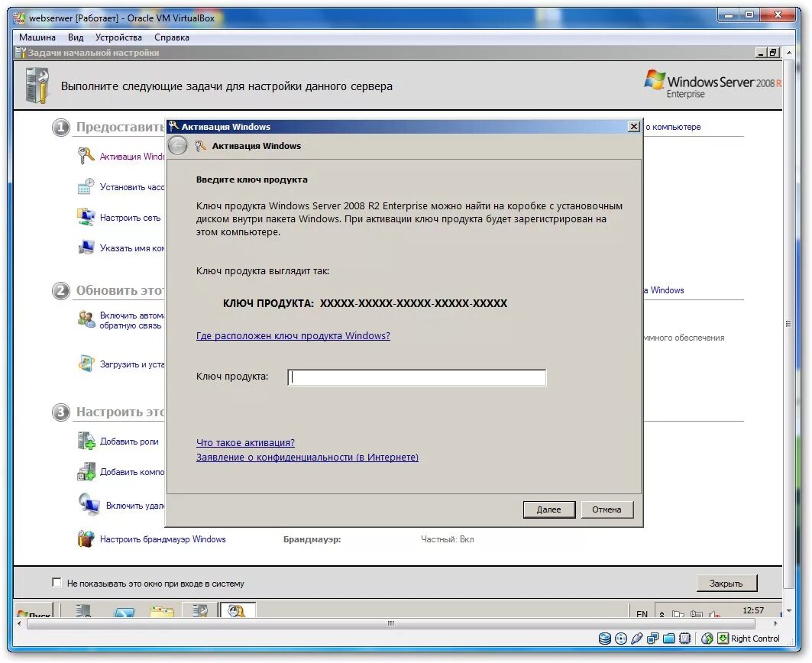Click the keys icon in activation dialog header
812x663 pixels.
[x=200, y=146]
